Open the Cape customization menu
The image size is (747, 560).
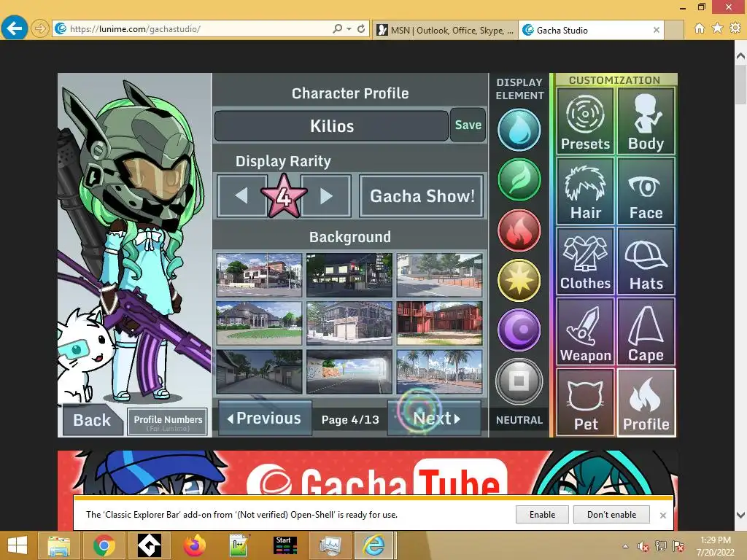[x=646, y=332]
